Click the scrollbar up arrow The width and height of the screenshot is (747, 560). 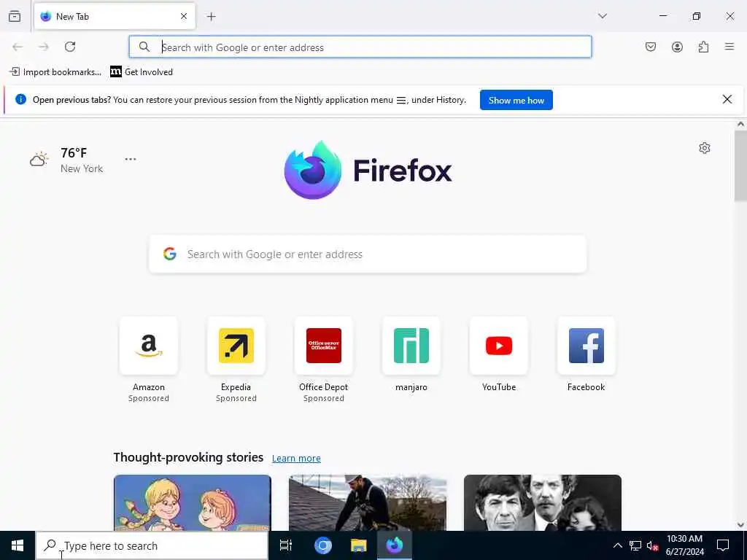(740, 124)
